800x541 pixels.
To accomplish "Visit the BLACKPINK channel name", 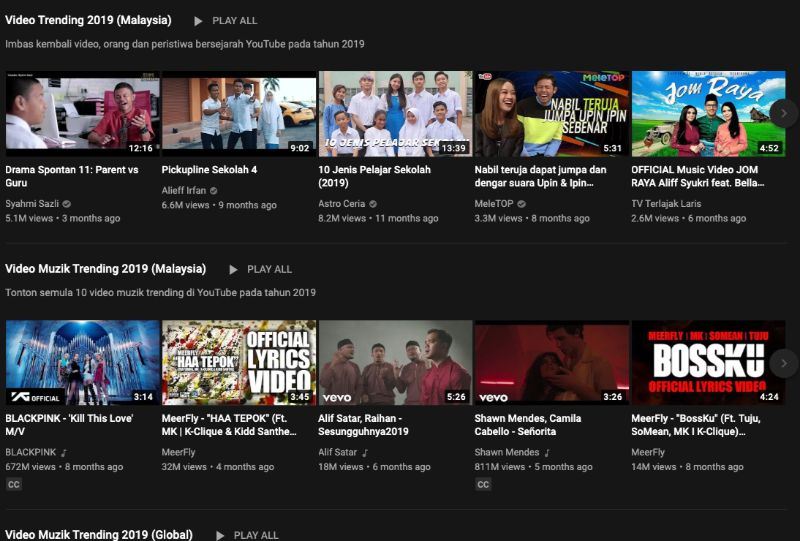I will [x=31, y=452].
